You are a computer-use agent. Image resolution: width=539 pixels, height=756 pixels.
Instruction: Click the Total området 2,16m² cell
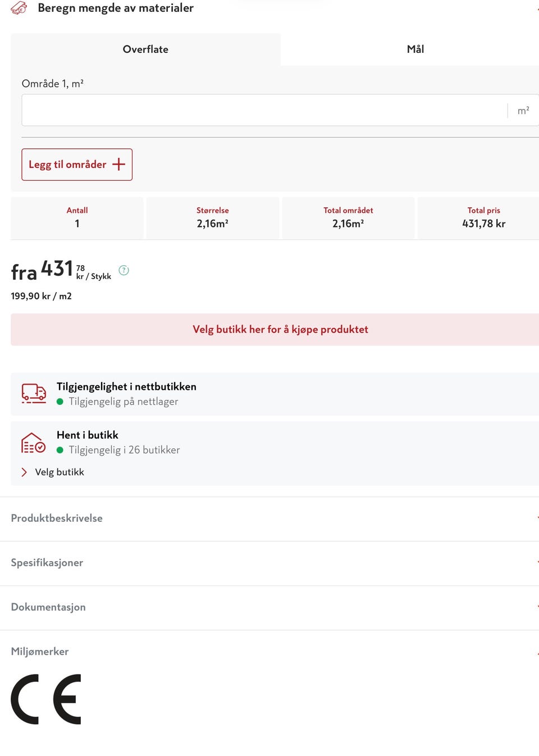[x=348, y=218]
